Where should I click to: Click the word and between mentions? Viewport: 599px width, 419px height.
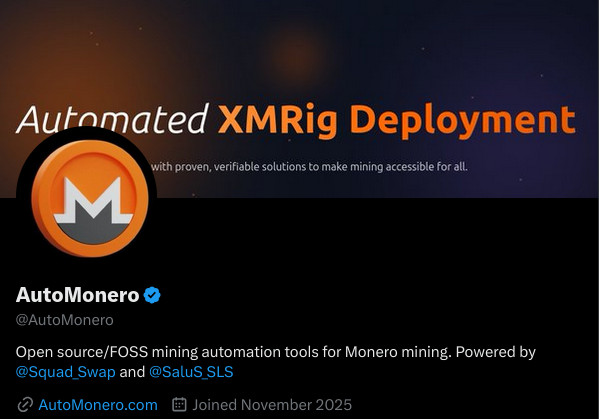pos(132,372)
